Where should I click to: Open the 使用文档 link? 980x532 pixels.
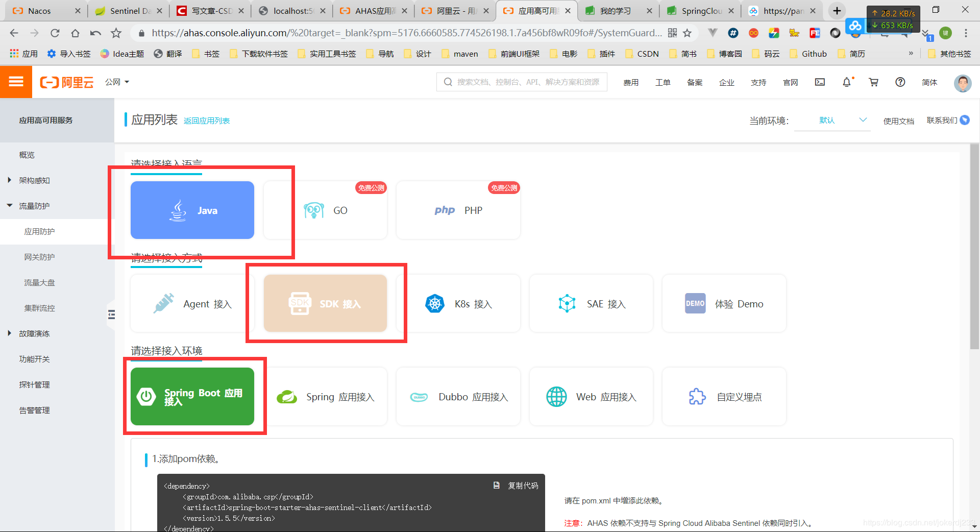coord(898,121)
